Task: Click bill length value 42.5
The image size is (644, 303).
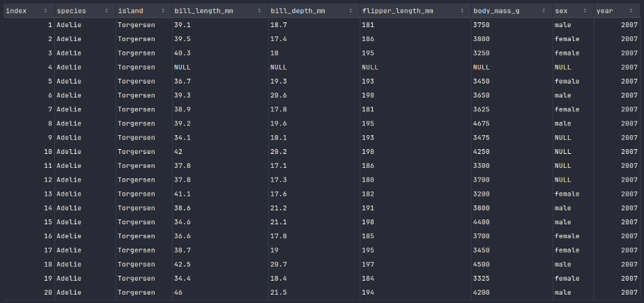Action: (x=183, y=264)
